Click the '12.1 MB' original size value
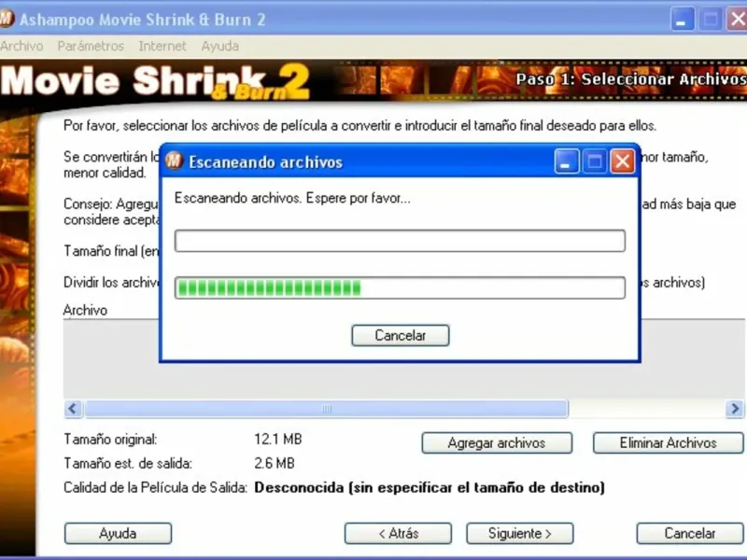The image size is (747, 560). 278,439
